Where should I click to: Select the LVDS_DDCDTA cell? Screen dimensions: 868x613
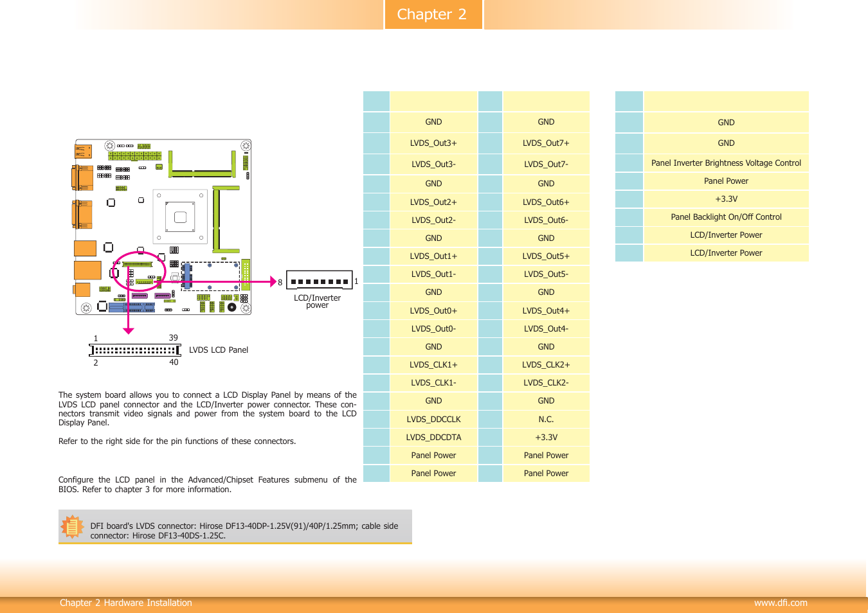[x=433, y=438]
